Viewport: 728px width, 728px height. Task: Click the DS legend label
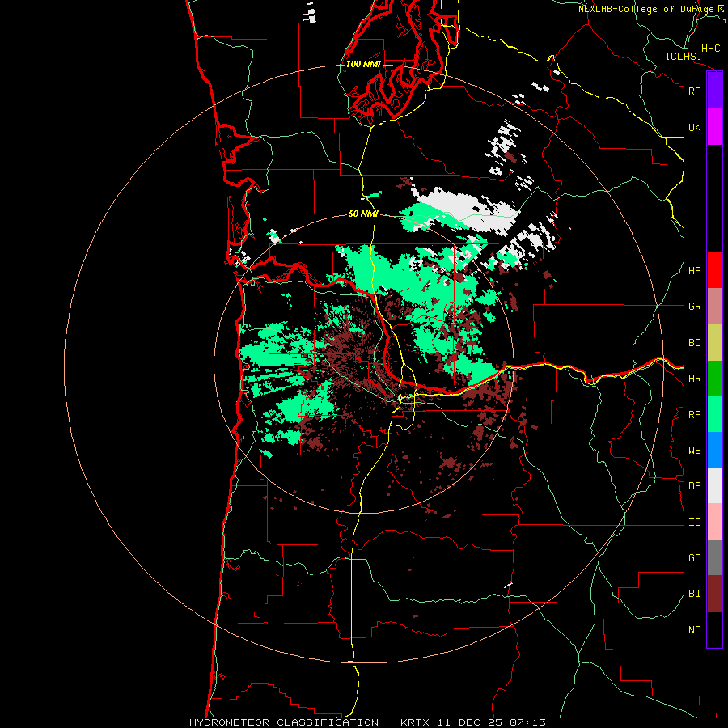click(x=694, y=486)
